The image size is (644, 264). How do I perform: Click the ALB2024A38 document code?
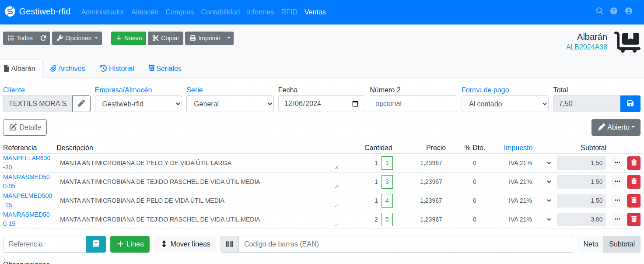pos(586,47)
